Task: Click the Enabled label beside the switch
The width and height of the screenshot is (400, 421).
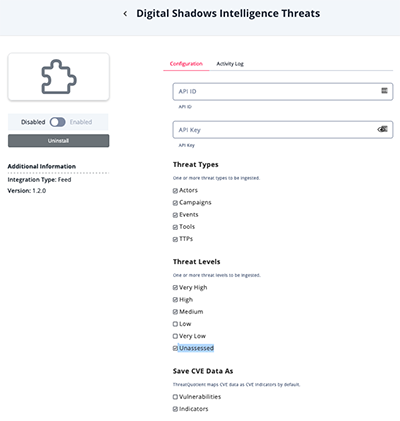Action: [81, 122]
